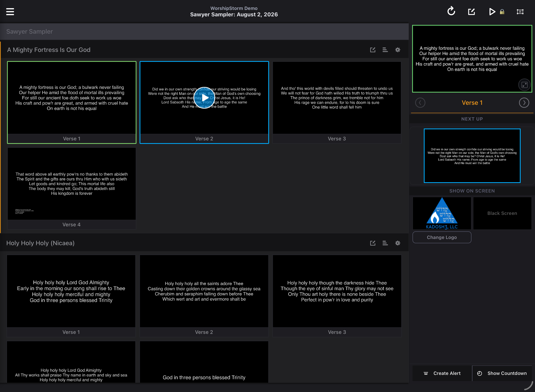Open settings gear for A Mighty Fortress
The height and width of the screenshot is (392, 535).
pos(398,50)
